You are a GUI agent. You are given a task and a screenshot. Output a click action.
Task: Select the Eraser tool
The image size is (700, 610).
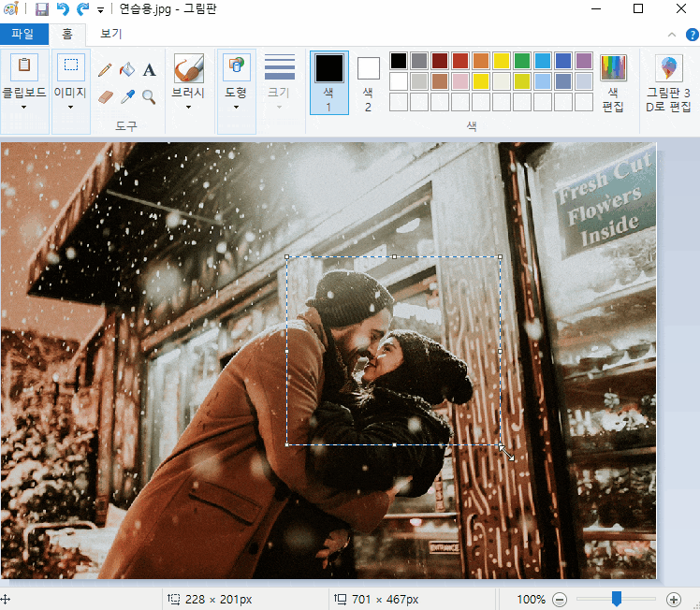point(106,96)
